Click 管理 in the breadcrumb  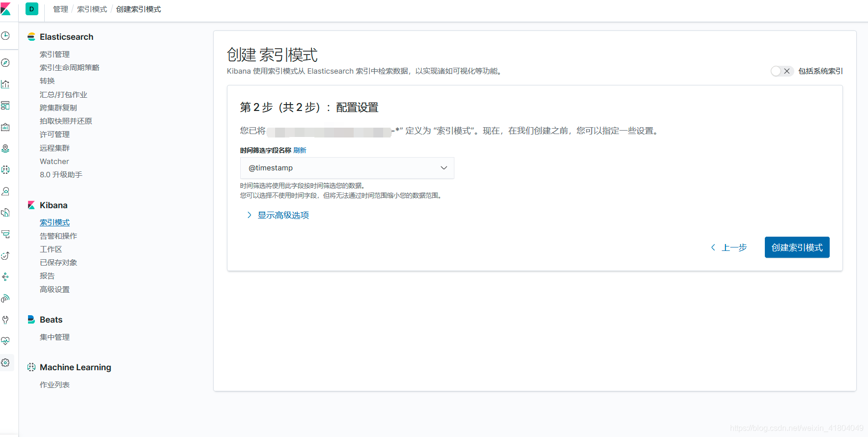tap(60, 9)
